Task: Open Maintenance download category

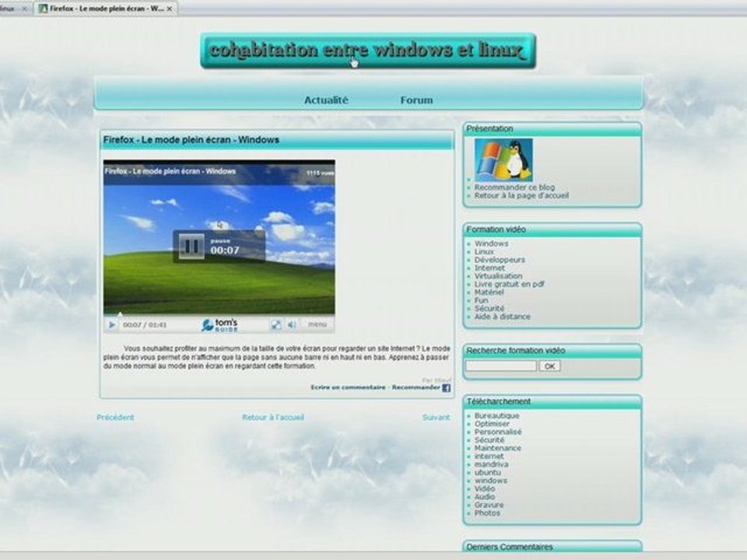Action: 498,448
